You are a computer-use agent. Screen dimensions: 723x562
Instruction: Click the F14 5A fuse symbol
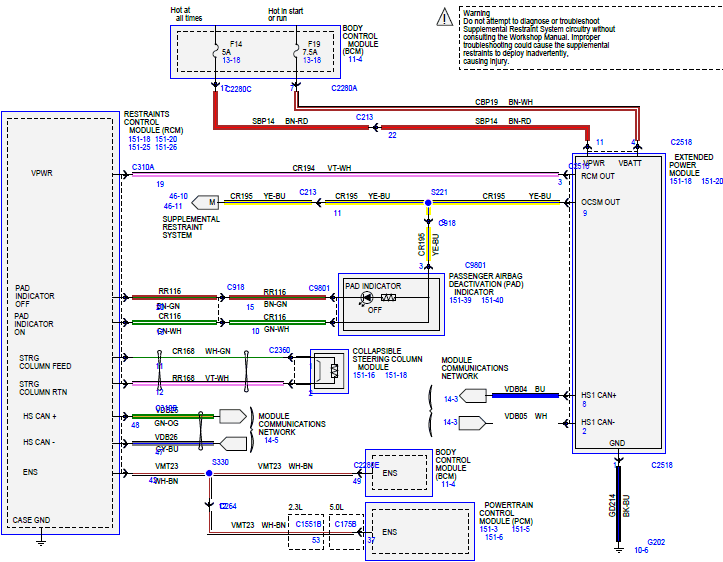[215, 52]
